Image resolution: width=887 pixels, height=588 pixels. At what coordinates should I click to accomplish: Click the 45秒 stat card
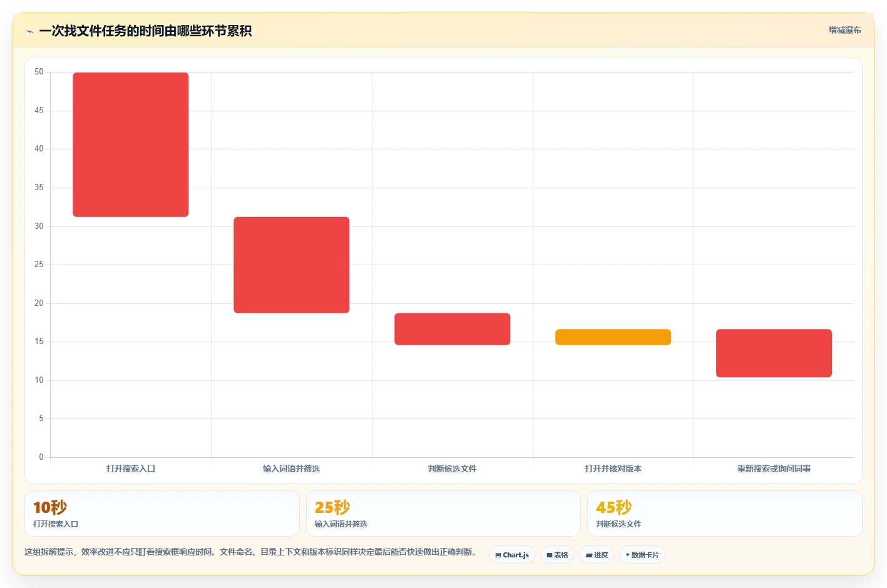(x=725, y=514)
